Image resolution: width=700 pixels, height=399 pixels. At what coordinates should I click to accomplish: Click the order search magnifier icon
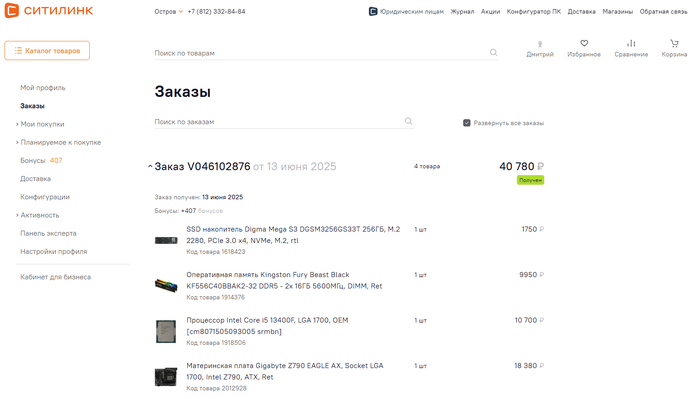(408, 121)
